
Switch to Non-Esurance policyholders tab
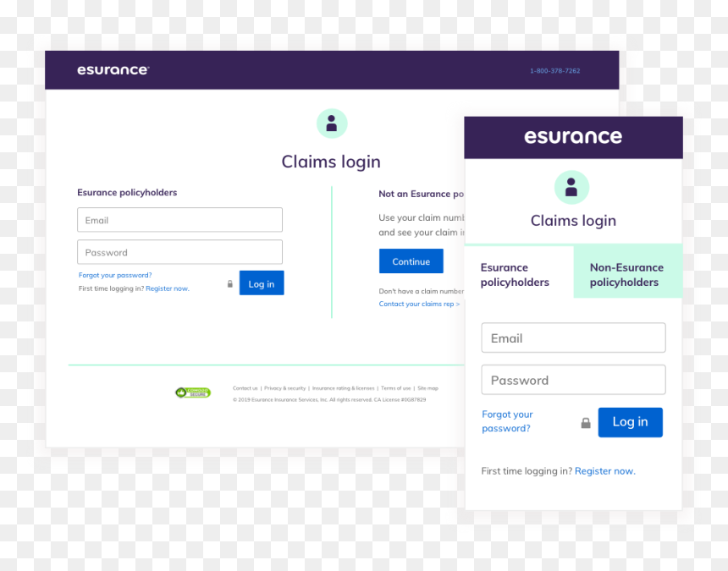pos(628,272)
